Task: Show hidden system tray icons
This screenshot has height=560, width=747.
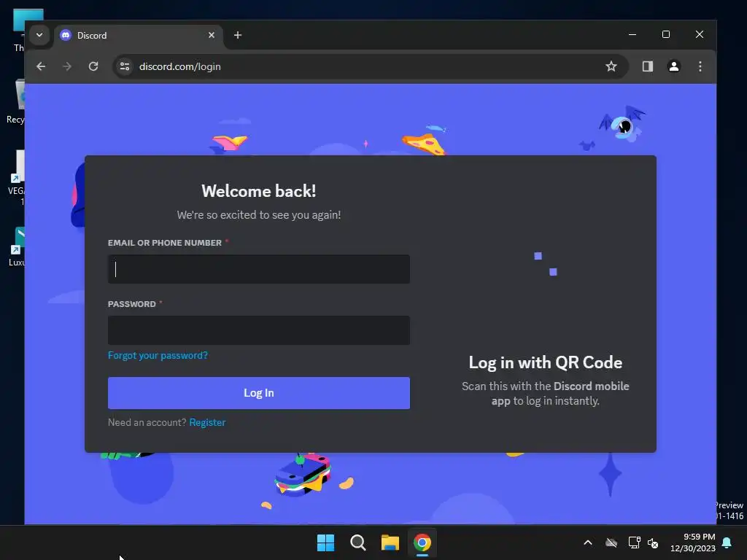Action: coord(588,542)
